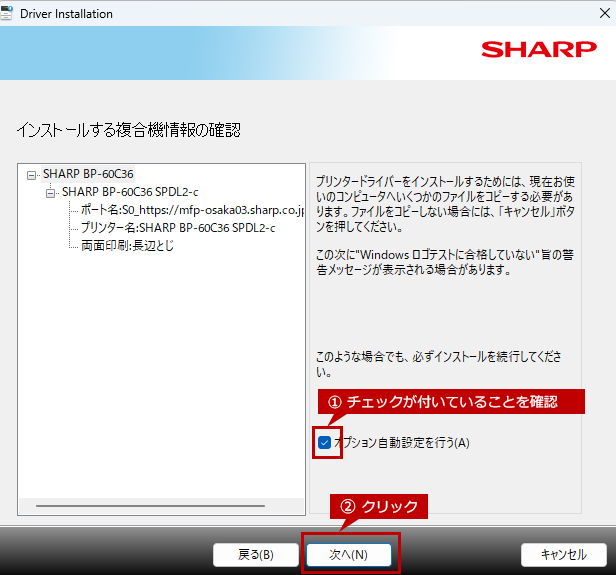Toggle the オプション自動設定を行う(A) checkbox
The image size is (616, 575).
click(324, 443)
